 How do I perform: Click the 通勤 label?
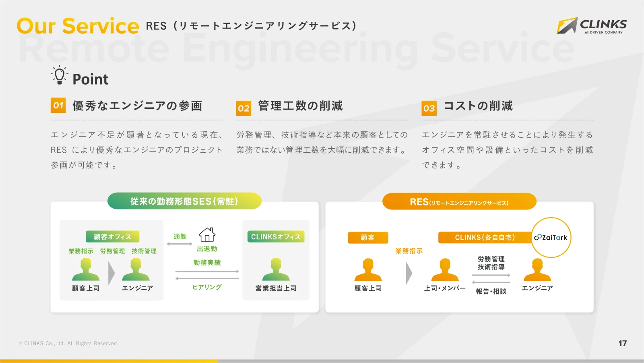point(180,236)
